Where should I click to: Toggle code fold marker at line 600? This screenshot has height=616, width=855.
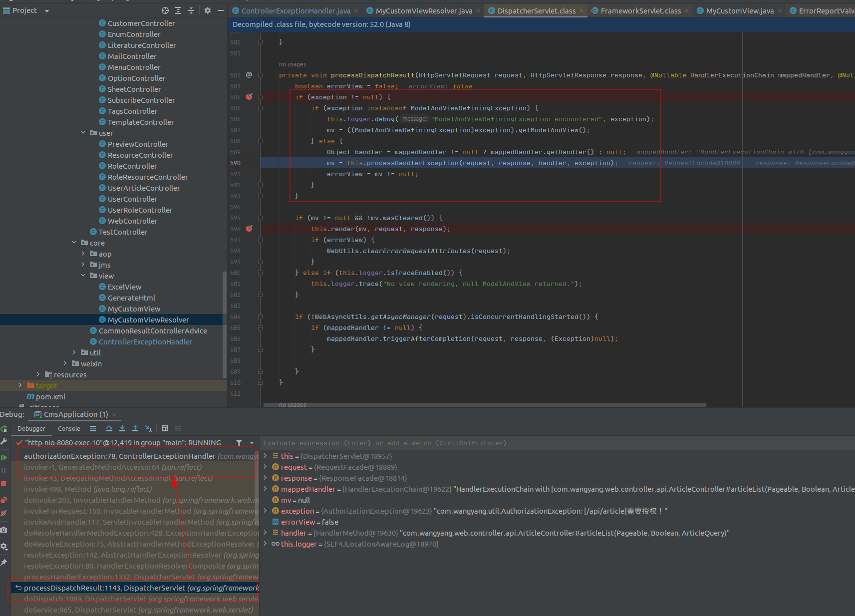tap(260, 273)
